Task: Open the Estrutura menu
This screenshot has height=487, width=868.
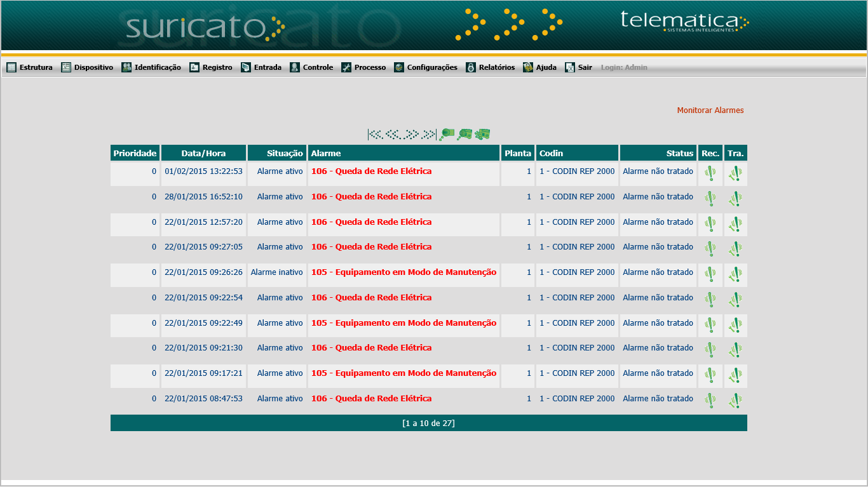Action: 29,67
